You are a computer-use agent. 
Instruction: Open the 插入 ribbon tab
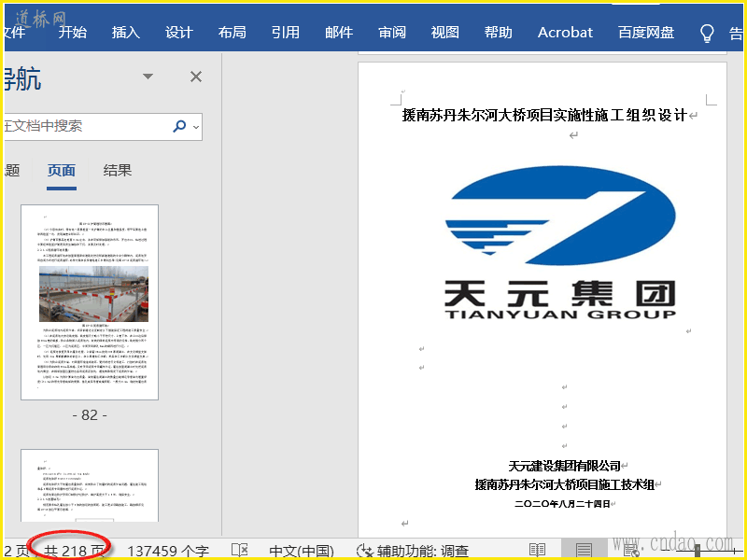126,33
